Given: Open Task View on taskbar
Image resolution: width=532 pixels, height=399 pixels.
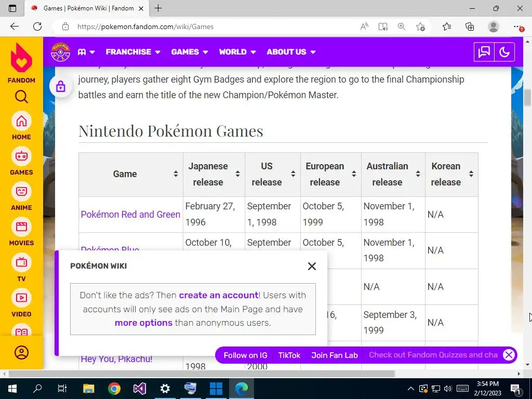Looking at the screenshot, I should [62, 389].
